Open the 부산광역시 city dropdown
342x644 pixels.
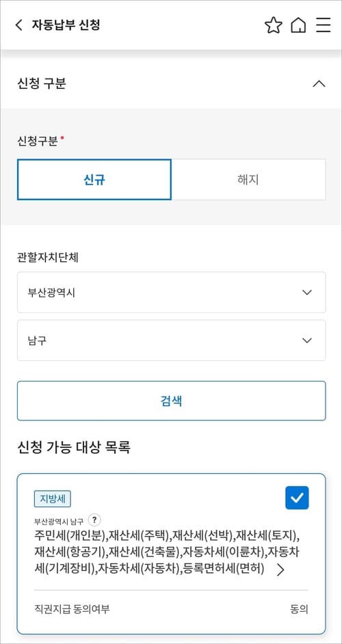click(172, 293)
